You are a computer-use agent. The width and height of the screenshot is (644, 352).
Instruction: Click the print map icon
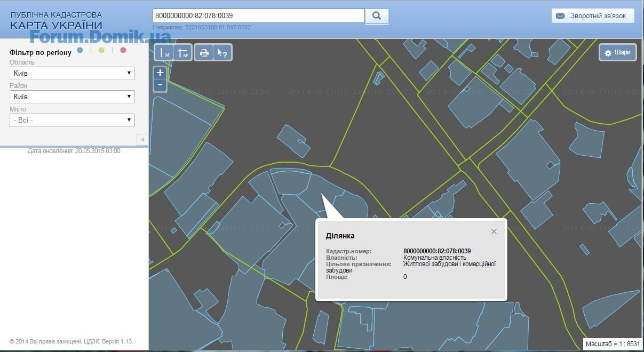point(204,53)
